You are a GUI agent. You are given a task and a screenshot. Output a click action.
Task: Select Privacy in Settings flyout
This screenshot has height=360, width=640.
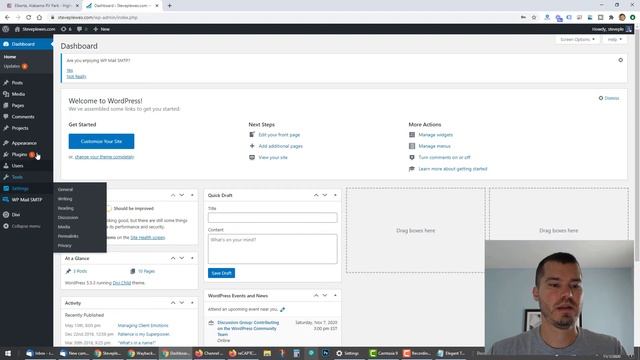coord(64,246)
